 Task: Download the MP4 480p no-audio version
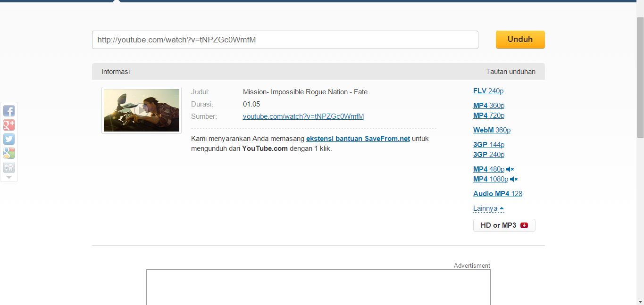(489, 169)
